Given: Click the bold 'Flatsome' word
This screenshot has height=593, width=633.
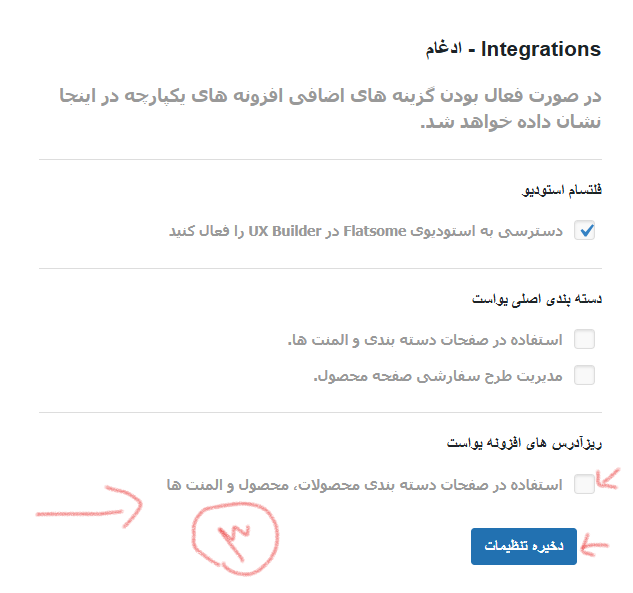Looking at the screenshot, I should coord(374,231).
